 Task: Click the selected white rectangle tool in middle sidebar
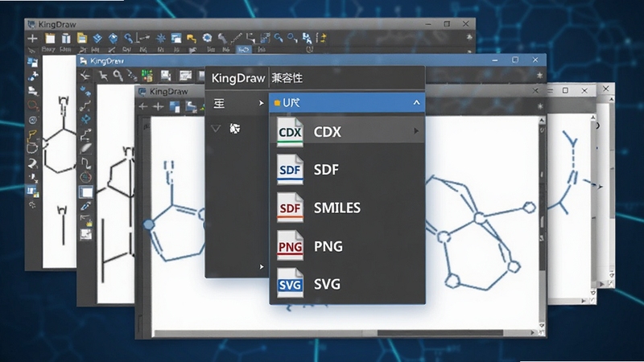86,191
